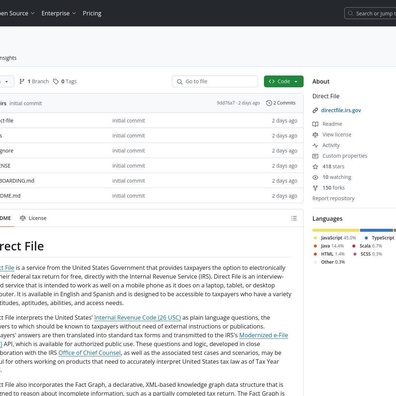The width and height of the screenshot is (396, 396).
Task: Focus the Go to file input
Action: click(x=215, y=81)
